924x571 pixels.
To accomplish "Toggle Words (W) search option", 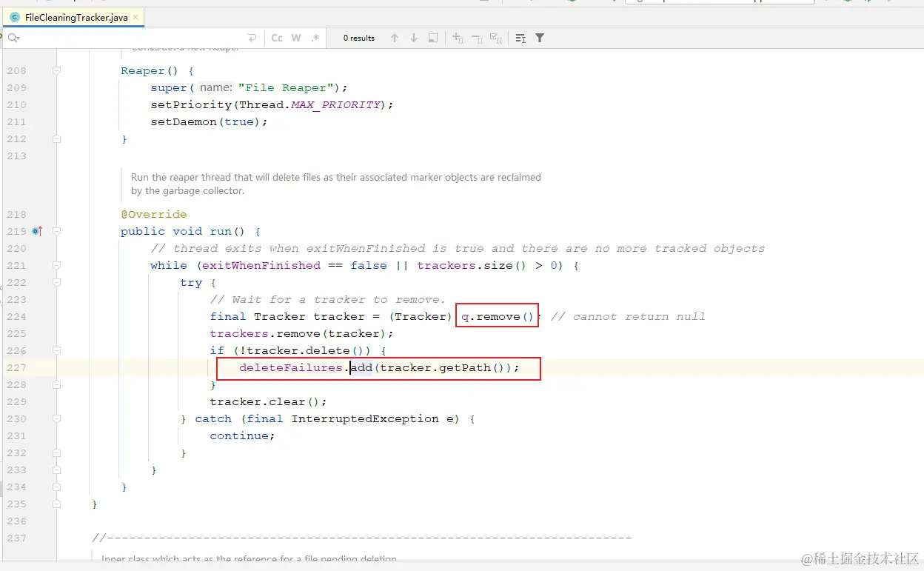I will 296,38.
